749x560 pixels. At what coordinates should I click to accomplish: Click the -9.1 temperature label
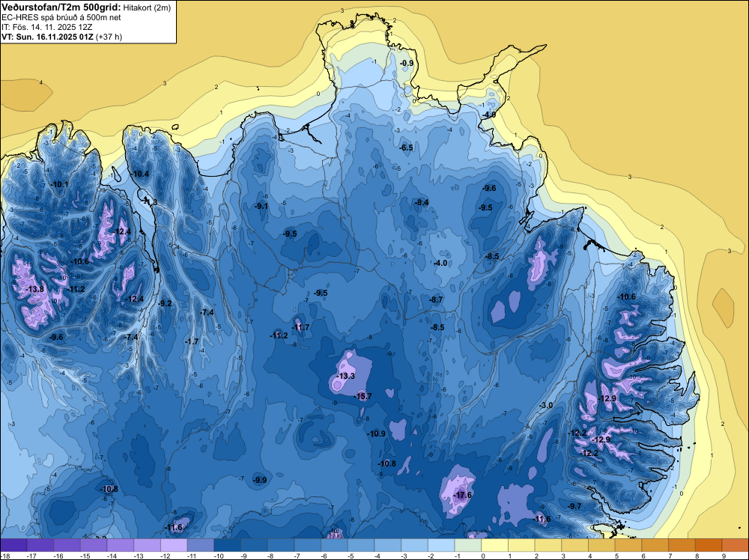point(261,206)
